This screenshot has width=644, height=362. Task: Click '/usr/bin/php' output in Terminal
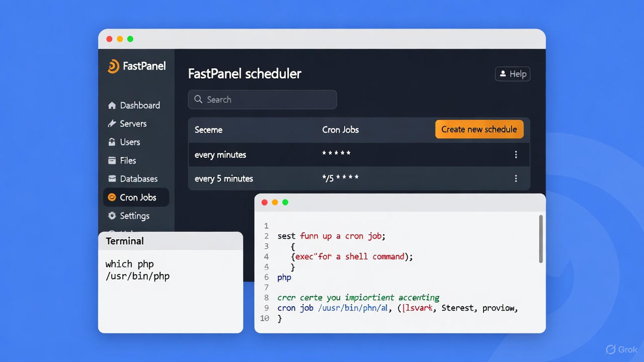pos(137,276)
